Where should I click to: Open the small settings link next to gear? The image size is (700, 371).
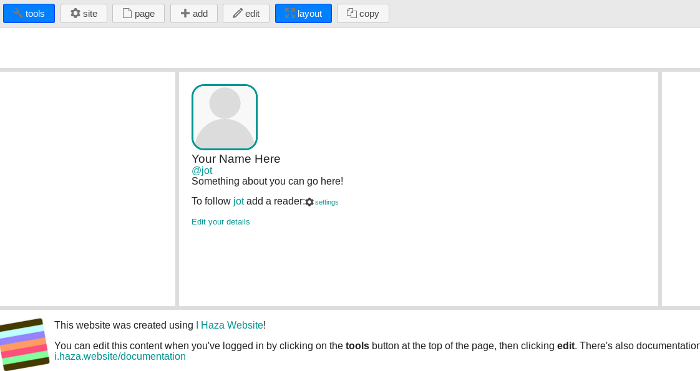point(326,202)
